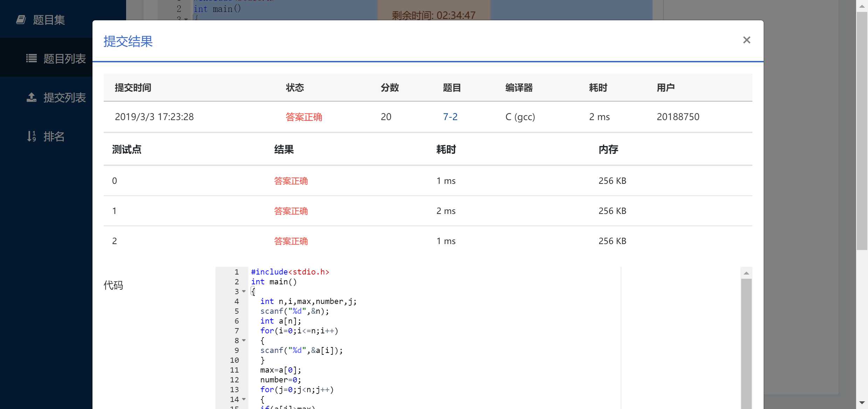This screenshot has width=868, height=409.
Task: Collapse code fold at line 3
Action: pos(244,291)
